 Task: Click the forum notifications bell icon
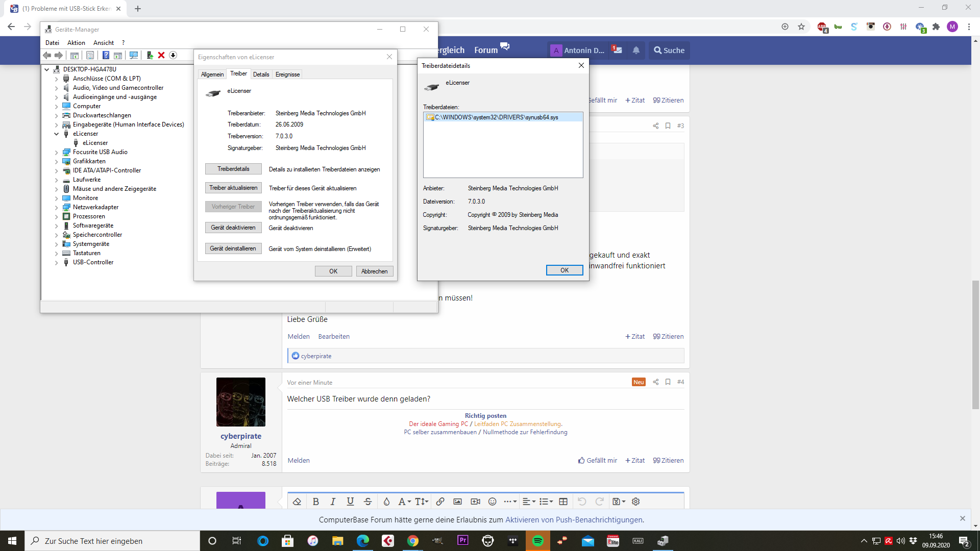(636, 50)
